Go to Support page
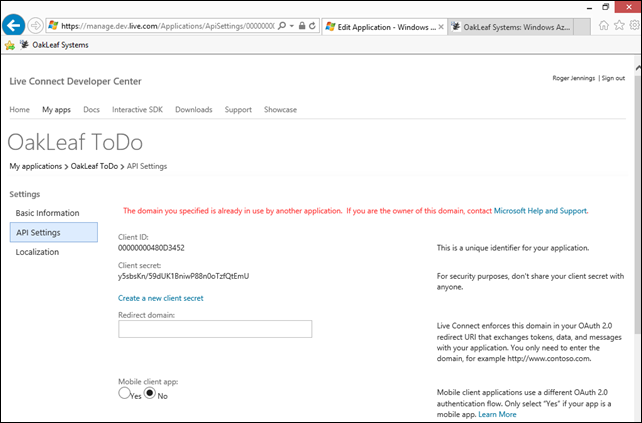 click(x=238, y=110)
